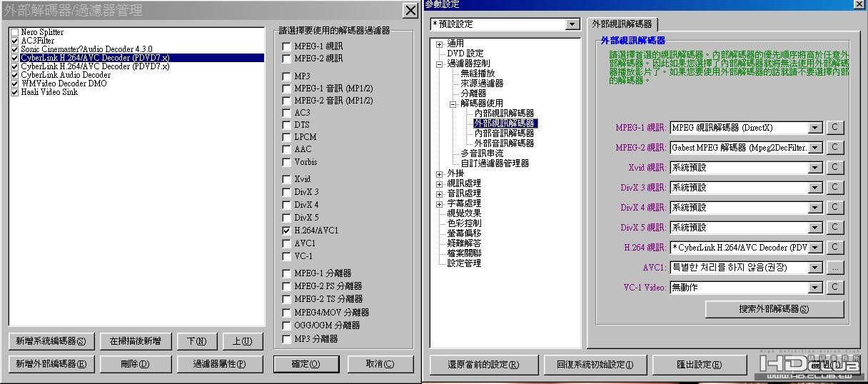Open the Xvid 視訊 decoder dropdown
This screenshot has width=868, height=384.
tap(815, 168)
